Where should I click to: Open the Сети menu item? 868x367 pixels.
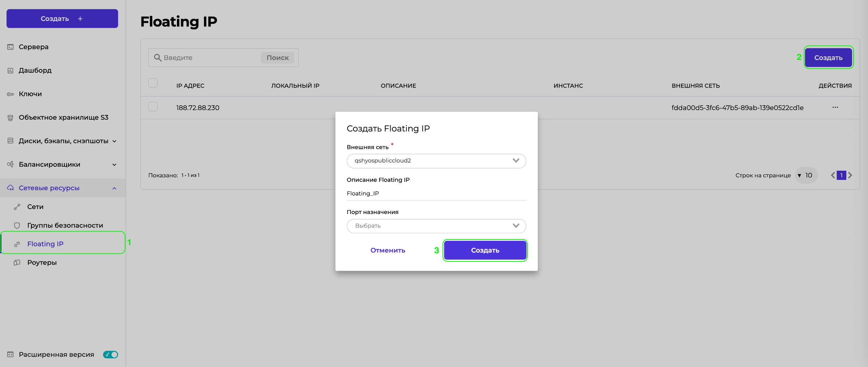[35, 207]
